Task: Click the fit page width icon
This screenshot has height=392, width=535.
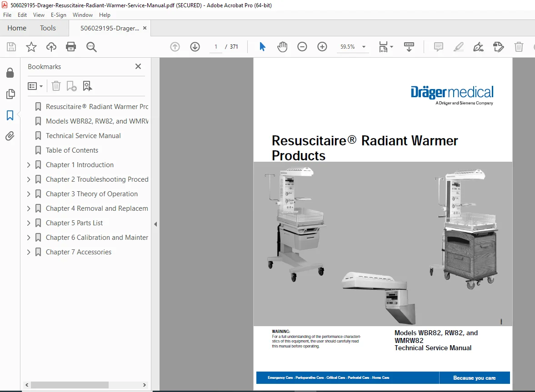Action: [x=384, y=47]
